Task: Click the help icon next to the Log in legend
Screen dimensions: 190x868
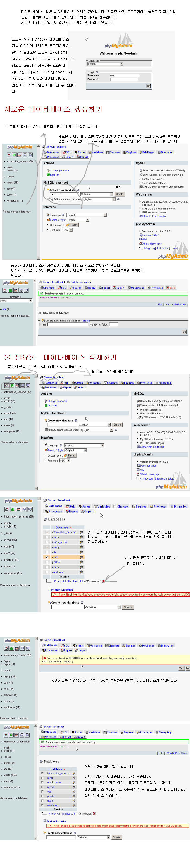Action: (97, 72)
